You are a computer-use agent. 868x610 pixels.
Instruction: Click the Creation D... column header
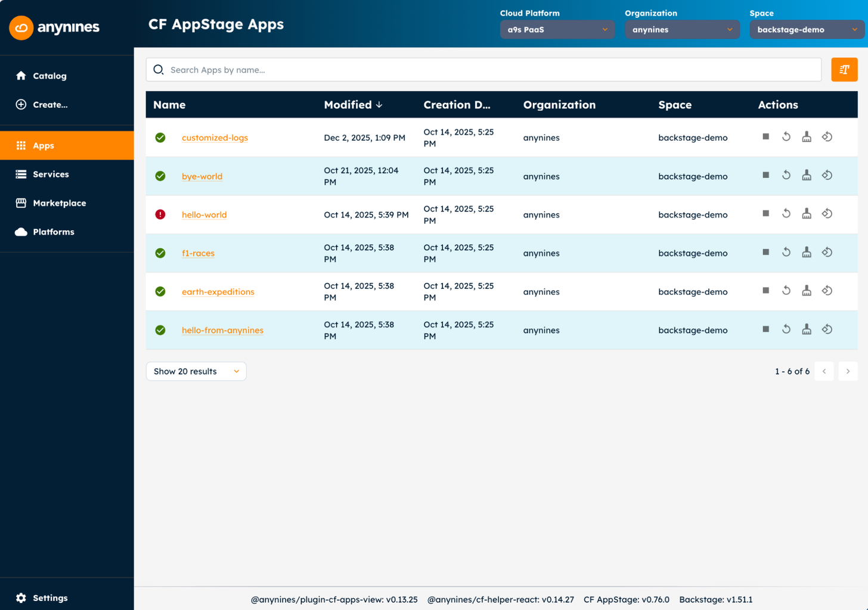click(x=457, y=105)
